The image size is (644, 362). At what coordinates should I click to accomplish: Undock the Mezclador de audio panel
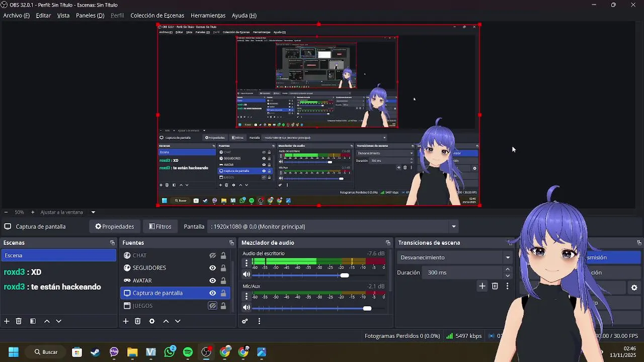pos(388,243)
